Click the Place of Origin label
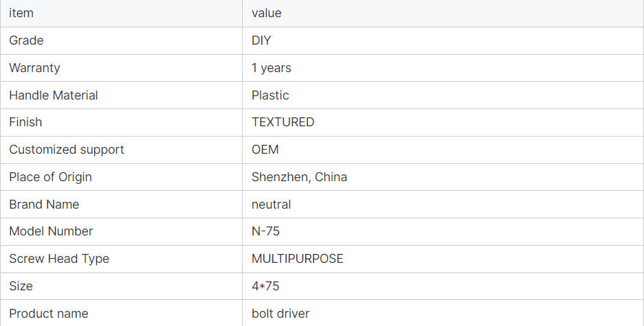 coord(50,177)
